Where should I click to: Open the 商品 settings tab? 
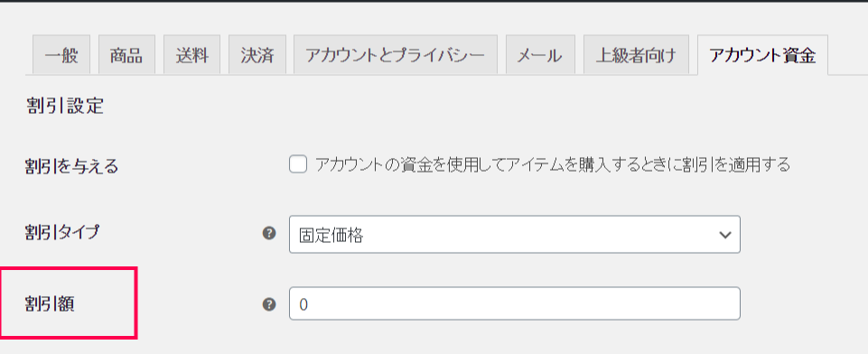[126, 55]
